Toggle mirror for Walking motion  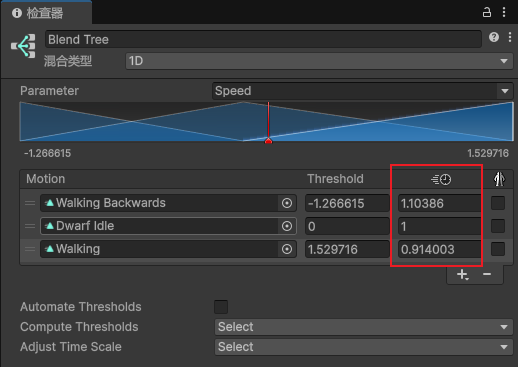tap(498, 249)
